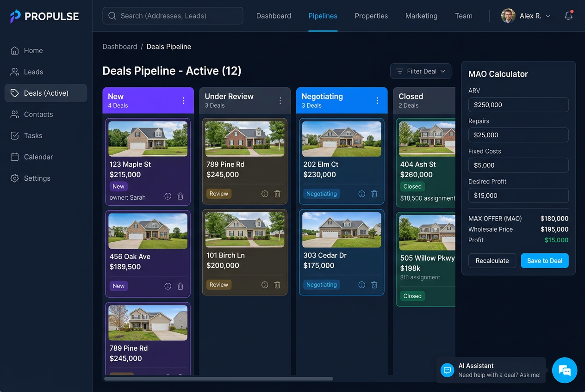
Task: Click Review tag on 101 Birch Ln
Action: click(x=219, y=285)
